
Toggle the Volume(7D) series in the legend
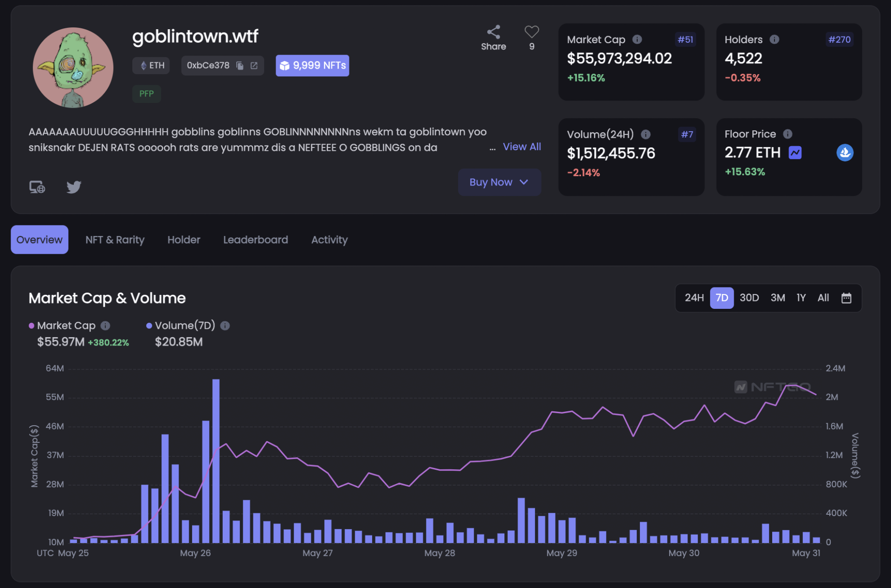coord(181,326)
